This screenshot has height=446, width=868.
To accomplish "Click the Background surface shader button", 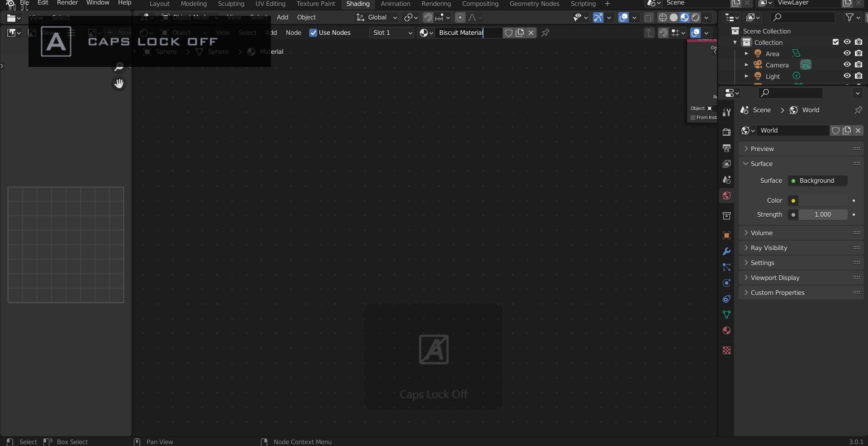I will pyautogui.click(x=817, y=180).
